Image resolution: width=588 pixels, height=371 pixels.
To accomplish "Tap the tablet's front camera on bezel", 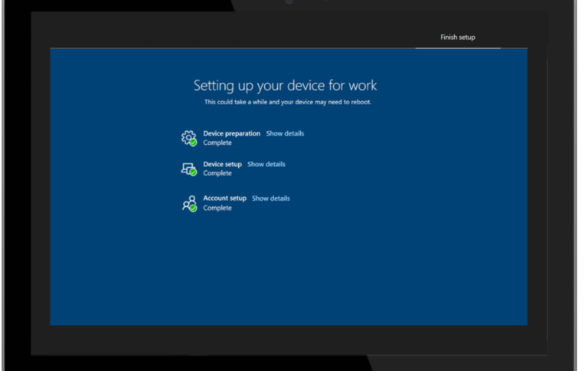I will click(289, 2).
